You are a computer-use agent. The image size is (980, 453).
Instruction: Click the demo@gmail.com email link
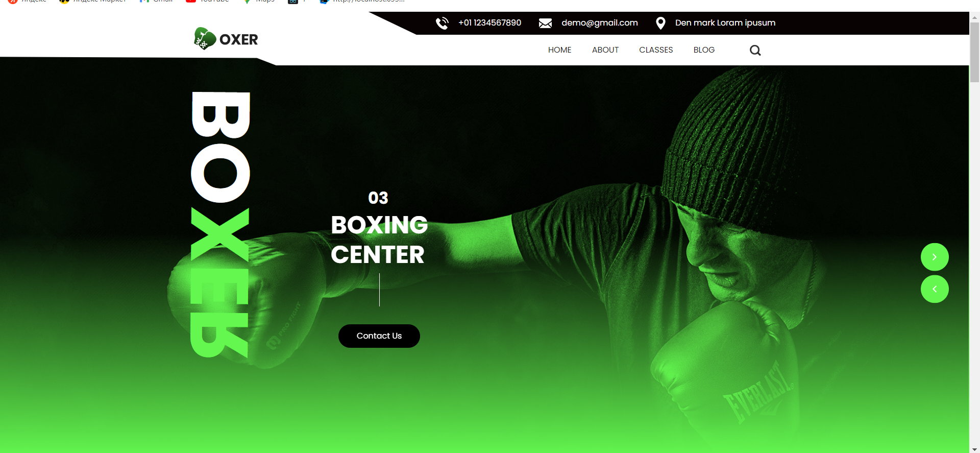pyautogui.click(x=600, y=23)
